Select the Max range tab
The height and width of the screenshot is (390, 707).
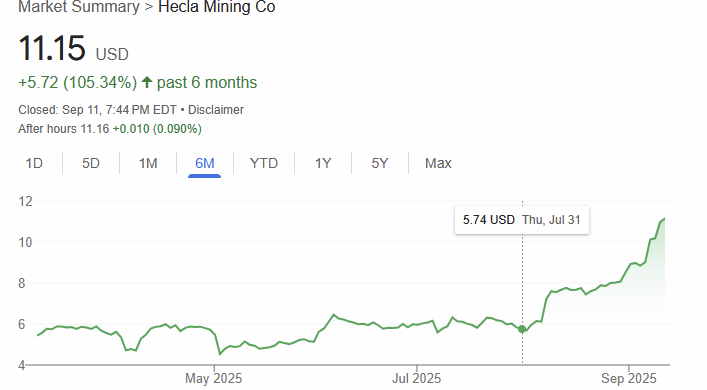(x=438, y=163)
